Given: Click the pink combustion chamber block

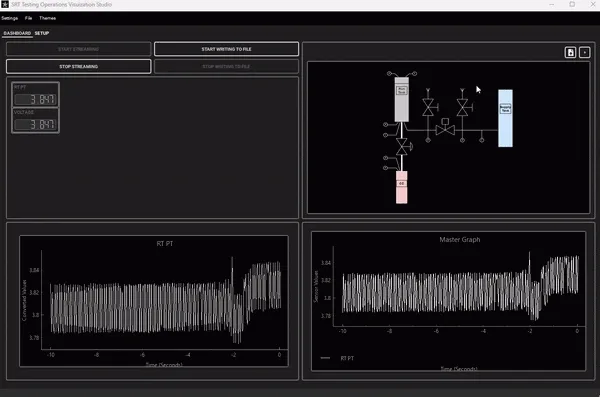Looking at the screenshot, I should click(401, 187).
